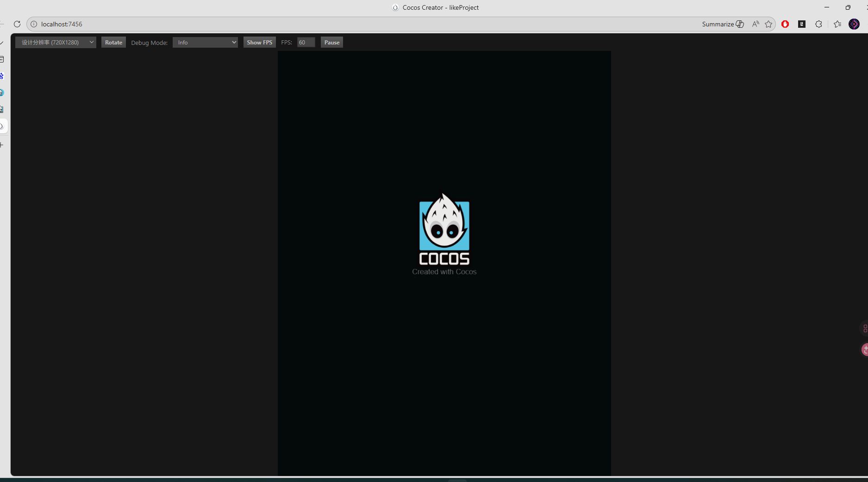Click the 'Created with Cocos' text
Viewport: 868px width, 482px height.
tap(444, 272)
